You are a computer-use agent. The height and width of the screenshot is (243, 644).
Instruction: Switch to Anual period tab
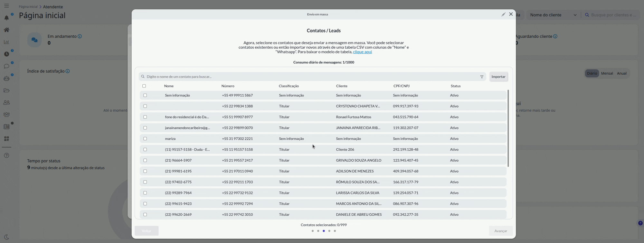pos(622,73)
